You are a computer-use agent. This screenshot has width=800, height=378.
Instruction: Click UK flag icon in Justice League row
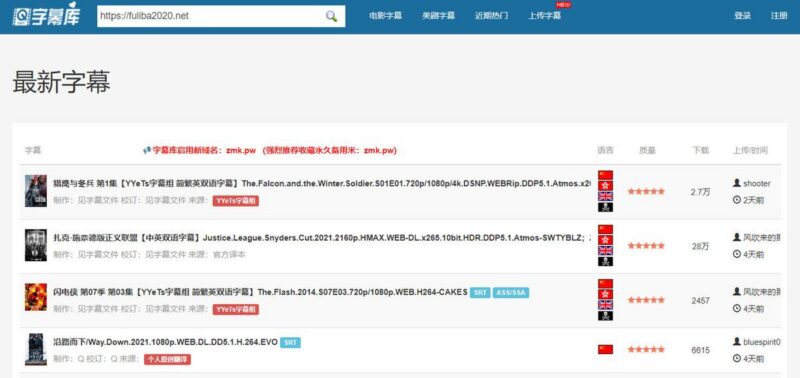point(606,251)
